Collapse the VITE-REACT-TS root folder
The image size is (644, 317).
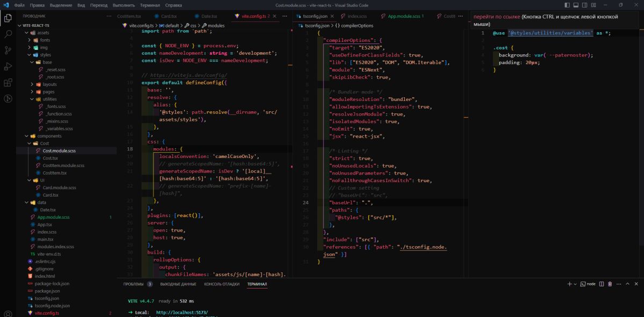pos(66,25)
